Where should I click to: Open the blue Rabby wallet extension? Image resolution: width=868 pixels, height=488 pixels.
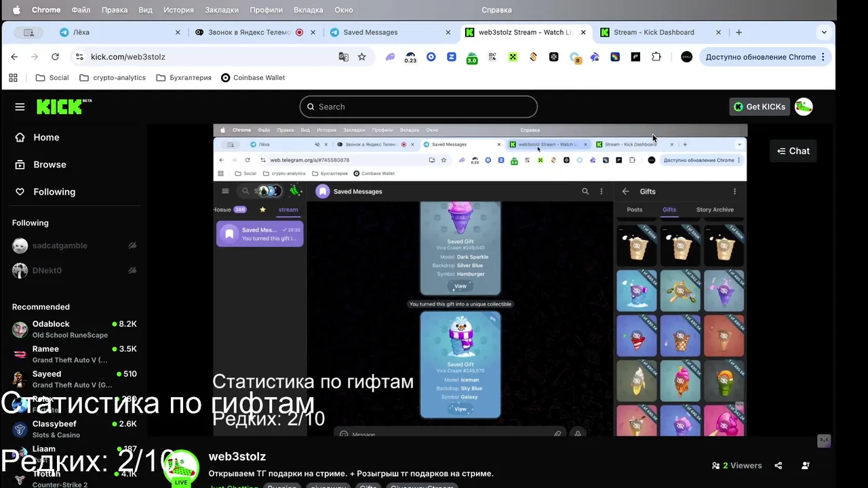coord(595,57)
